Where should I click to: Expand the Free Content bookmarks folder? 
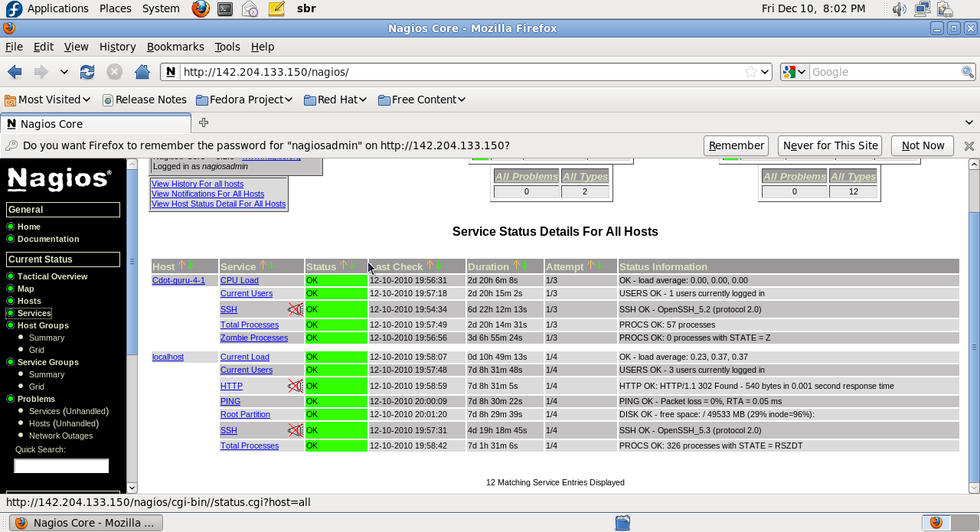423,100
